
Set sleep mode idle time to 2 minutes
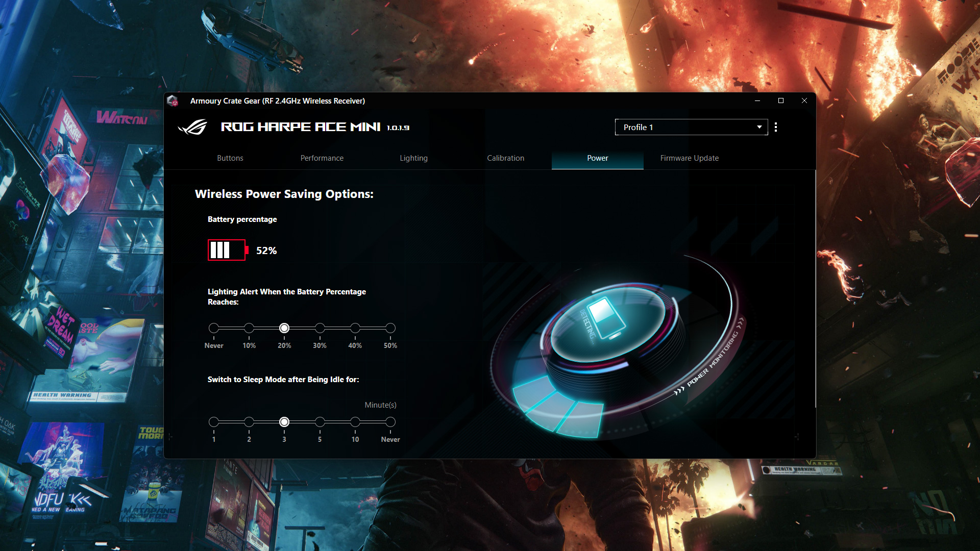click(x=249, y=422)
